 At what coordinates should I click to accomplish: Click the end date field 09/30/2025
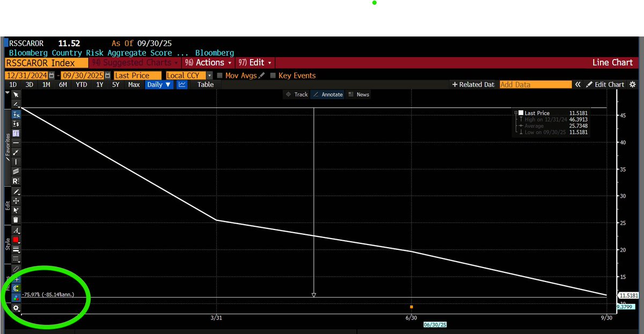(83, 76)
